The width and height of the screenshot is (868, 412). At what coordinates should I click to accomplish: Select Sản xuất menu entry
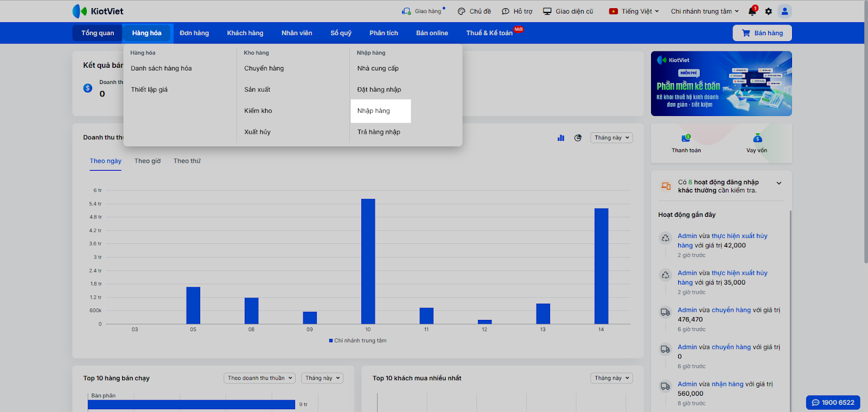point(257,89)
